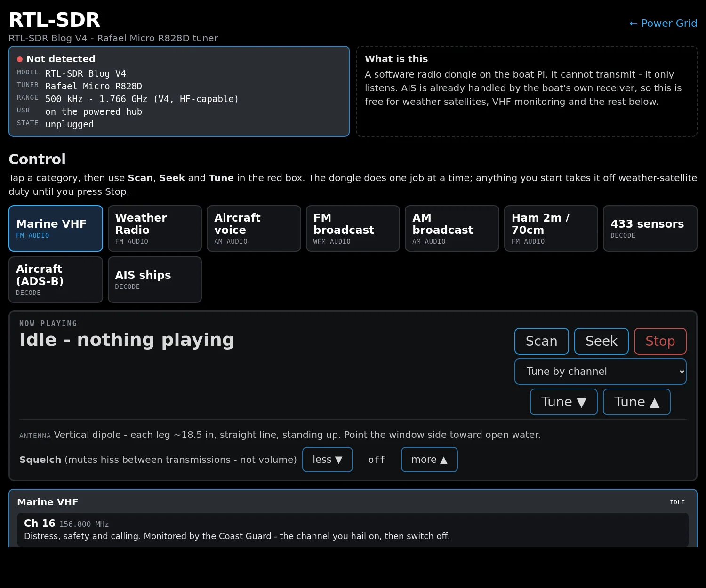Screen dimensions: 706x588
Task: Choose the AIS ships category
Action: (x=155, y=279)
